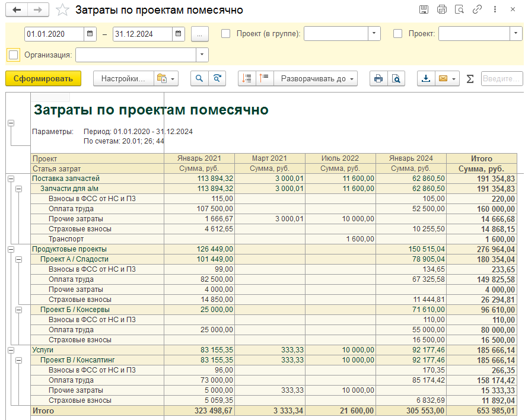Open Настройки... settings button
This screenshot has height=420, width=525.
point(123,79)
